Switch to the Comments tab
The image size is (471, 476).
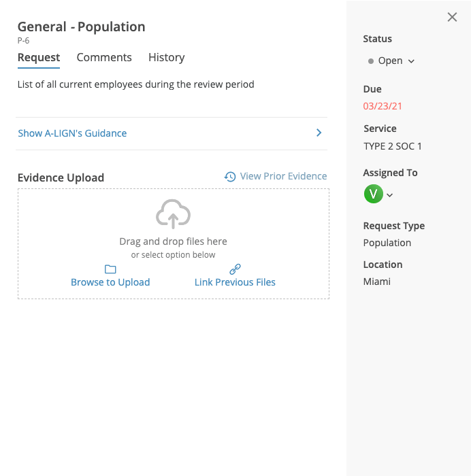click(x=104, y=58)
